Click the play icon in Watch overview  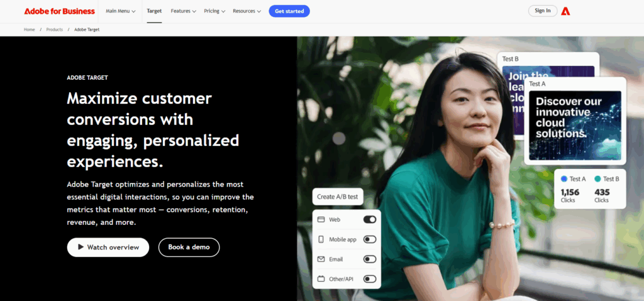coord(81,247)
